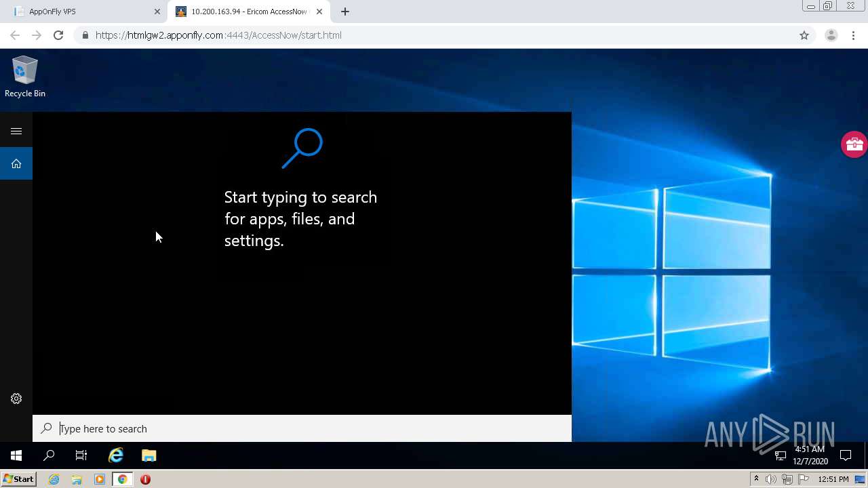Open Chrome's three-dot menu

854,35
